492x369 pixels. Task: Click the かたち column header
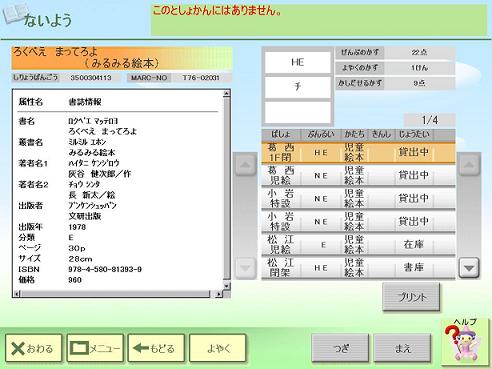tap(354, 134)
